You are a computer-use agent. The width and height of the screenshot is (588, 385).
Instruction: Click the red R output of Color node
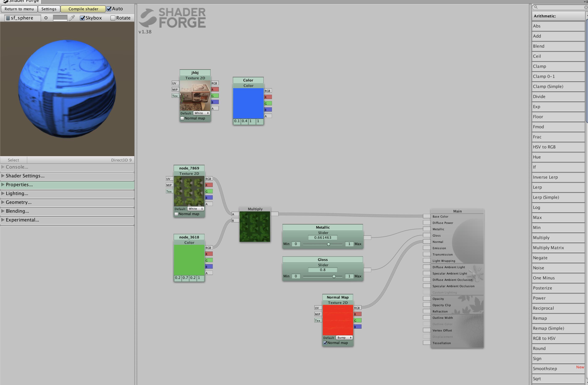pyautogui.click(x=268, y=97)
